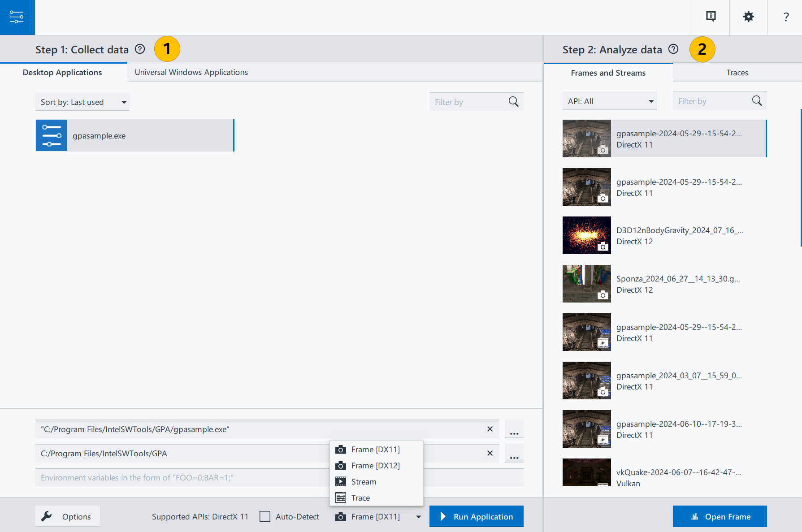The width and height of the screenshot is (802, 532).
Task: Click help icon beside Step 2: Analyze data
Action: pos(673,49)
